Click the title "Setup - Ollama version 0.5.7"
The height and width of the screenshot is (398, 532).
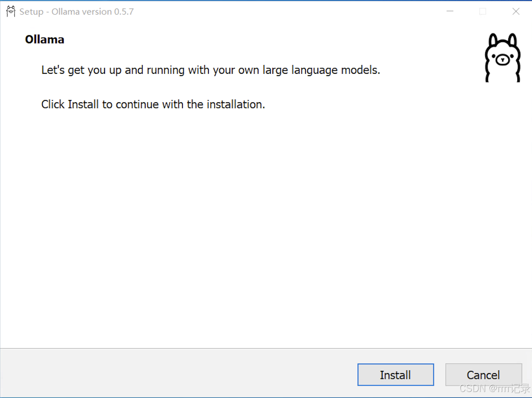(76, 12)
